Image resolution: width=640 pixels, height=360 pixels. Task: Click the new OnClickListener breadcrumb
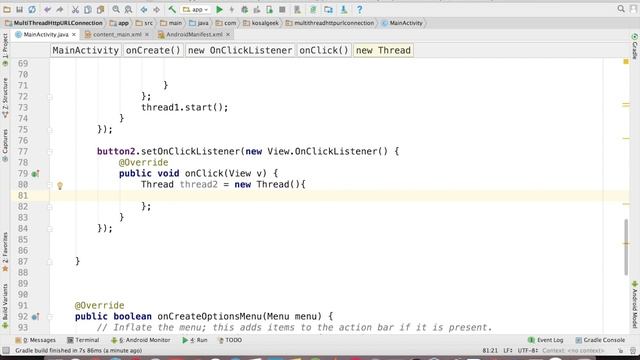[x=240, y=51]
